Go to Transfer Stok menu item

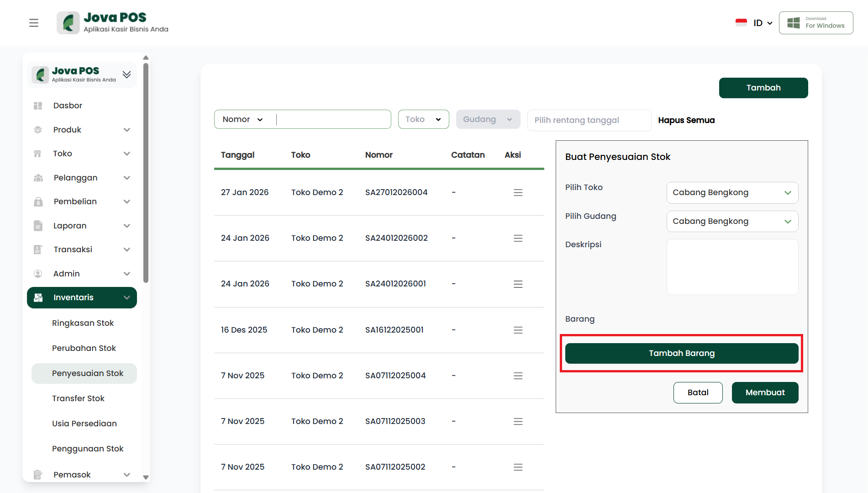pyautogui.click(x=78, y=398)
